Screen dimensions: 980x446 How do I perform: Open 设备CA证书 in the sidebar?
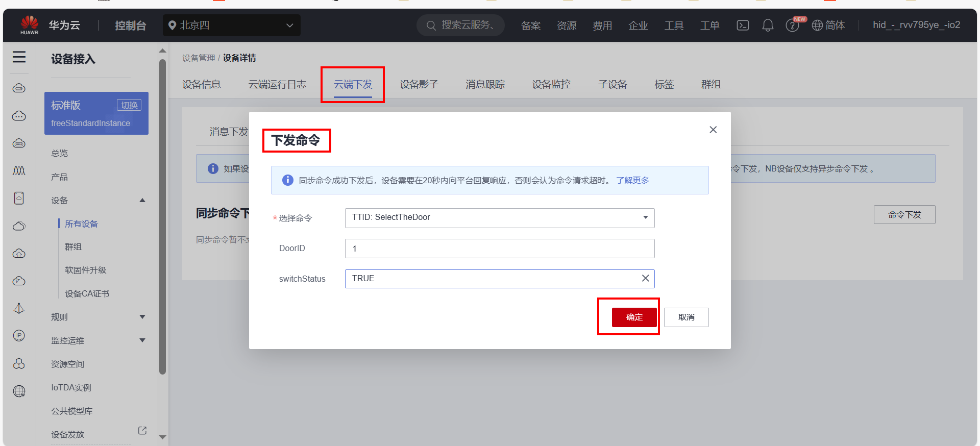point(87,293)
